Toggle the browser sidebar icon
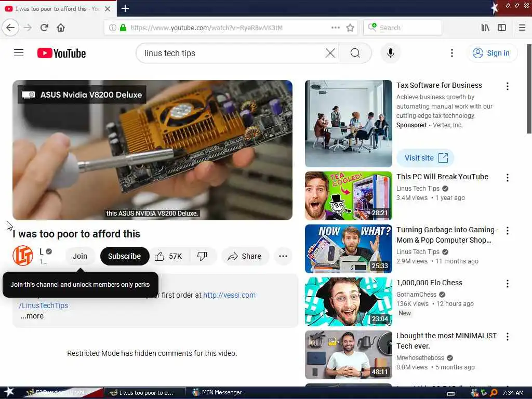 pos(502,28)
